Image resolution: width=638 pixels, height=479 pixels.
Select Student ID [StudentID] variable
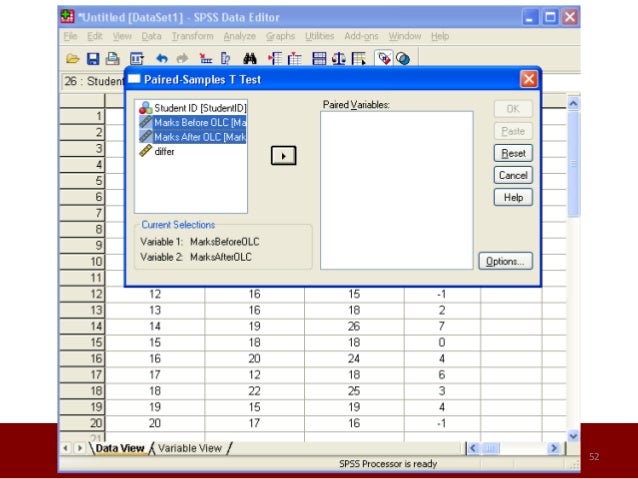[x=192, y=108]
